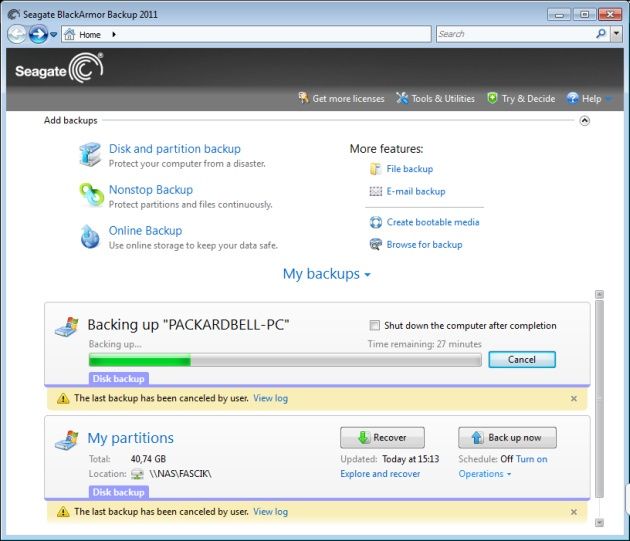This screenshot has height=541, width=630.
Task: Click the E-mail backup icon
Action: click(x=375, y=191)
